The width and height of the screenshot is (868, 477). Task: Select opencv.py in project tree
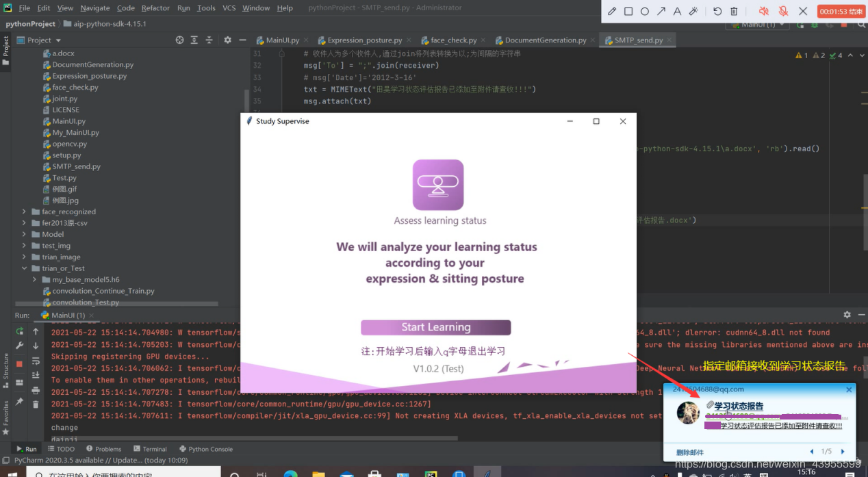tap(69, 144)
